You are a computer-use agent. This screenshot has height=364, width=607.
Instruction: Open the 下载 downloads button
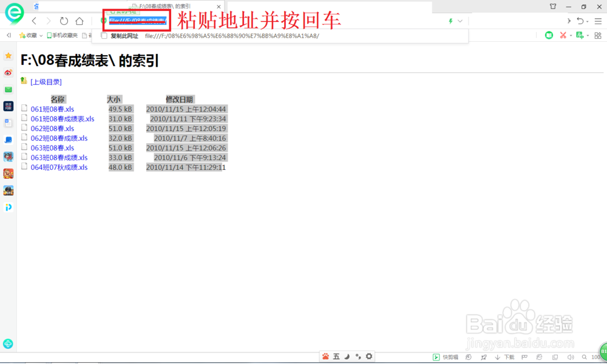[504, 357]
